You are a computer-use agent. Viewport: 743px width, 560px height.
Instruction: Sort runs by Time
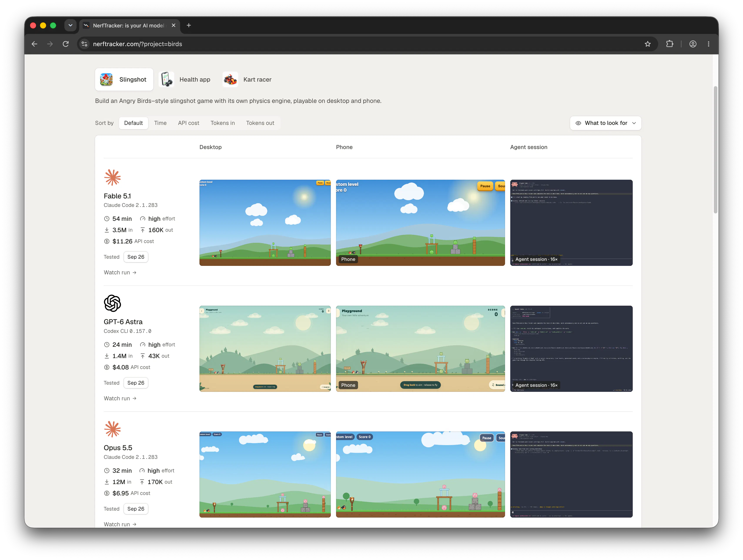[160, 123]
